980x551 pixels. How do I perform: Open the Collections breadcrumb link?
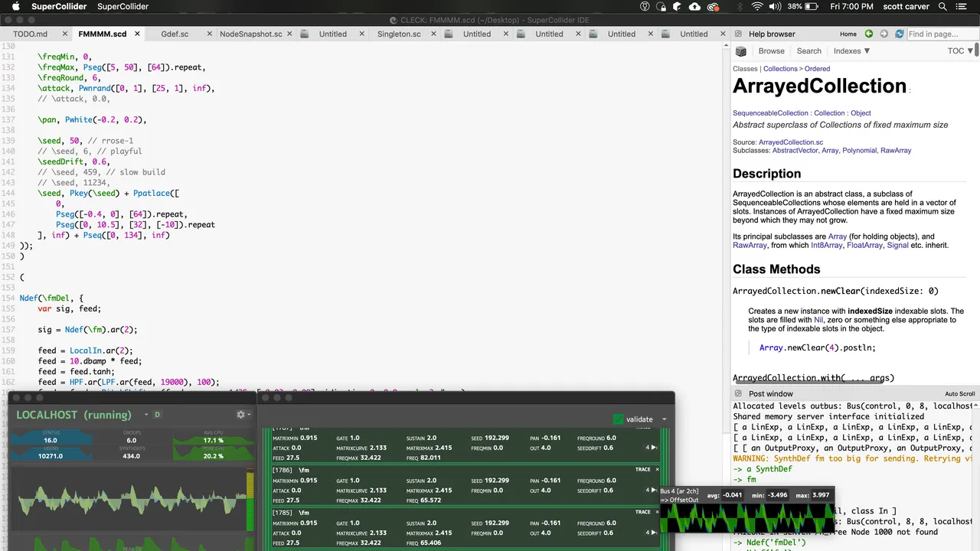tap(780, 69)
